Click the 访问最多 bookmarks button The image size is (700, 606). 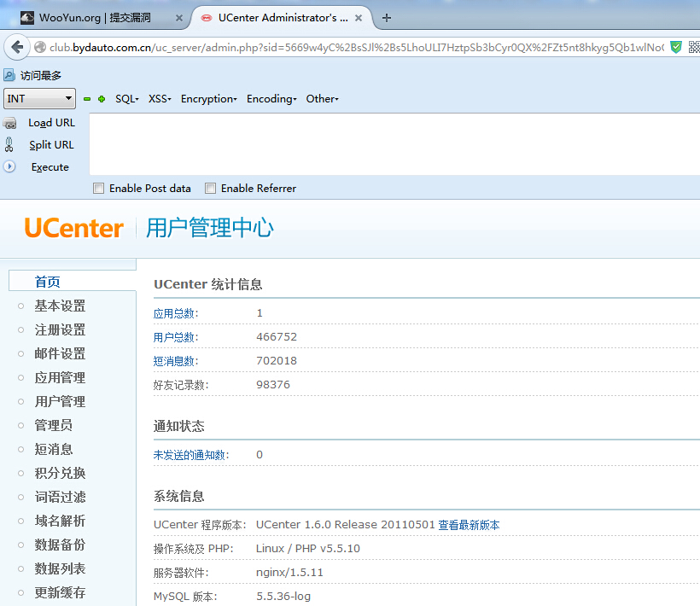32,75
